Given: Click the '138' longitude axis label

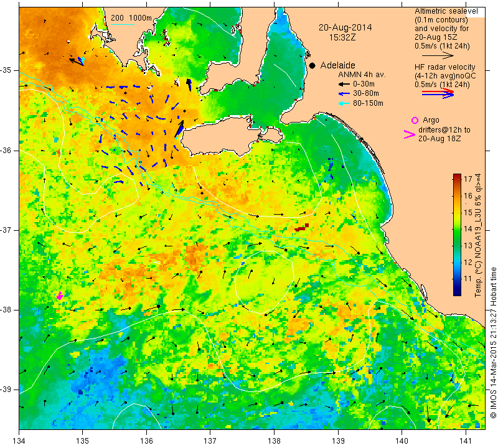Looking at the screenshot, I should tap(274, 441).
